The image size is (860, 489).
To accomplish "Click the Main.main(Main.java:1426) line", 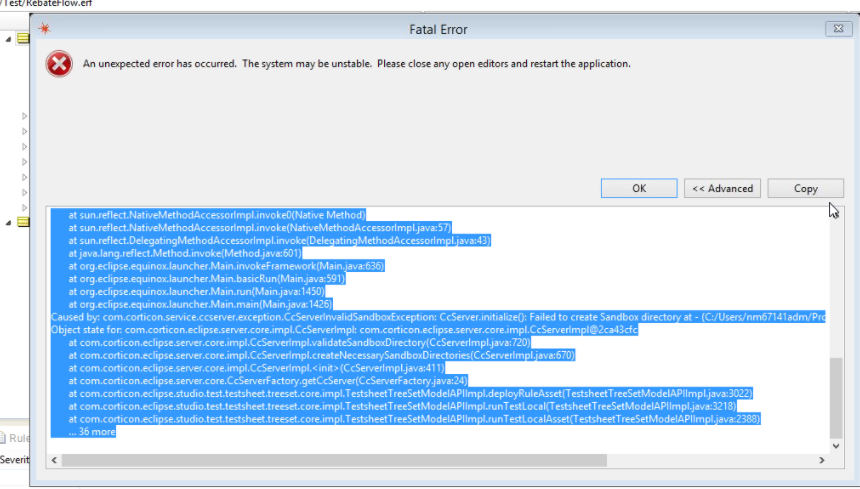I will [x=200, y=304].
